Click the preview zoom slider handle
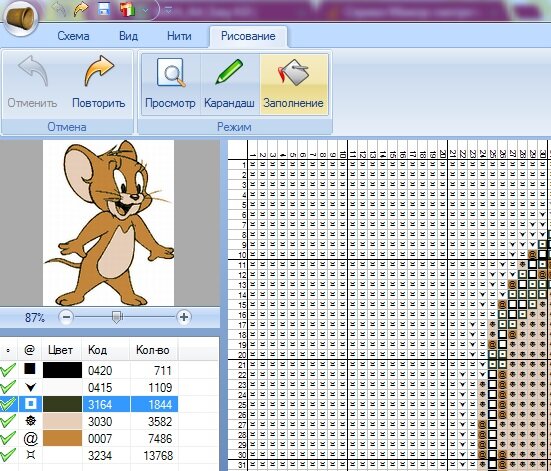 117,317
